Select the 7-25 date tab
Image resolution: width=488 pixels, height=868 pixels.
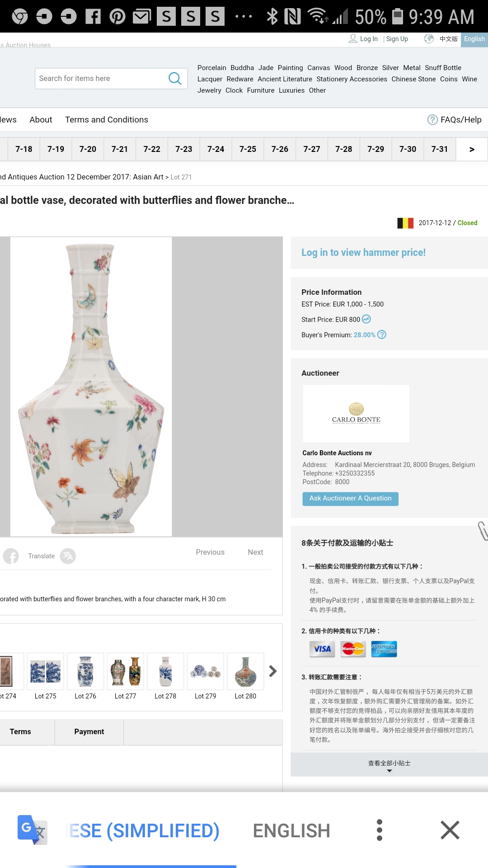click(x=248, y=149)
